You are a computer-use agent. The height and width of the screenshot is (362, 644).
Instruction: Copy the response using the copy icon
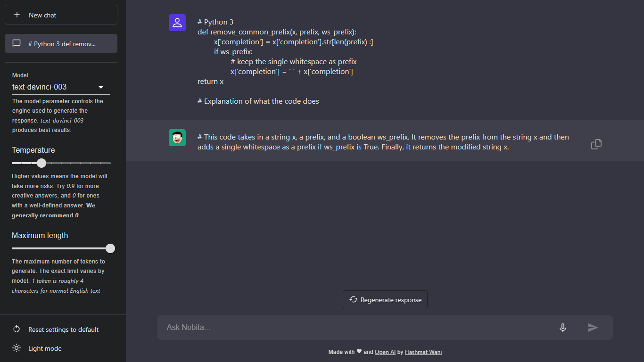click(596, 144)
